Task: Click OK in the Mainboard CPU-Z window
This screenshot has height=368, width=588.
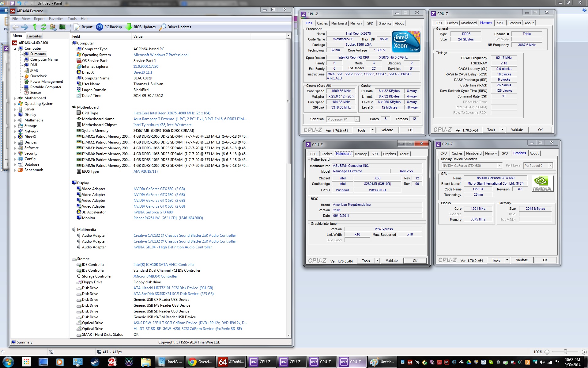Action: pyautogui.click(x=415, y=261)
